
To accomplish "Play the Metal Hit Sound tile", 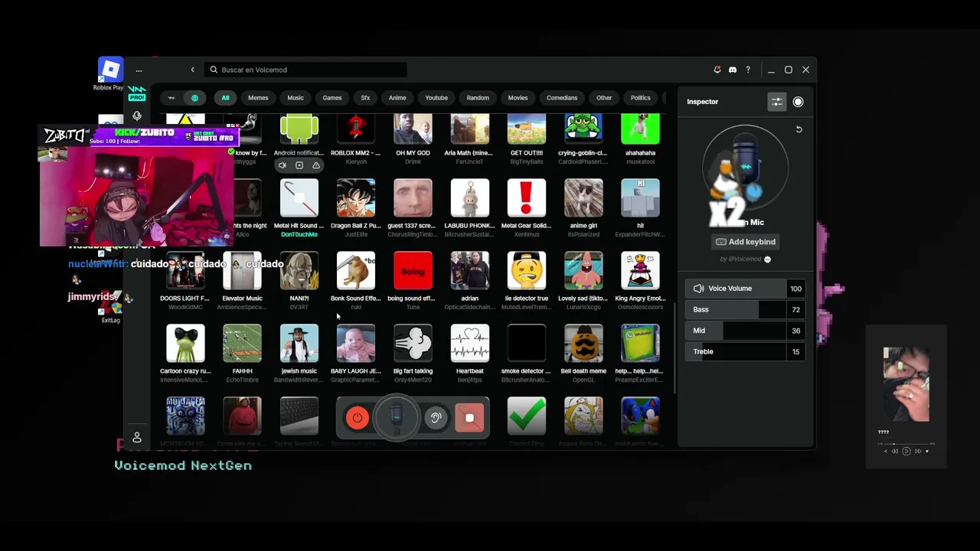I will [x=299, y=198].
